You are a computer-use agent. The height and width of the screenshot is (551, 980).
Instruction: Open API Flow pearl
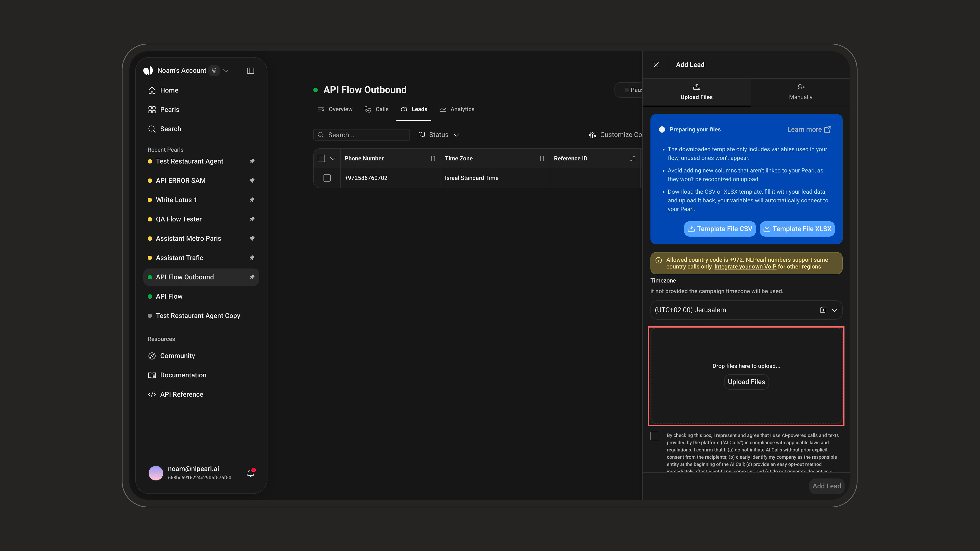pos(169,297)
